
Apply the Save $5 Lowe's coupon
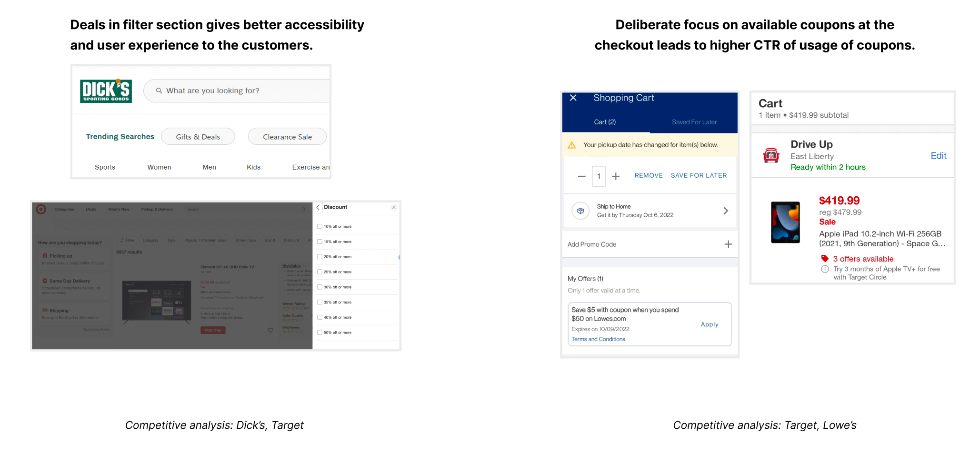coord(710,324)
